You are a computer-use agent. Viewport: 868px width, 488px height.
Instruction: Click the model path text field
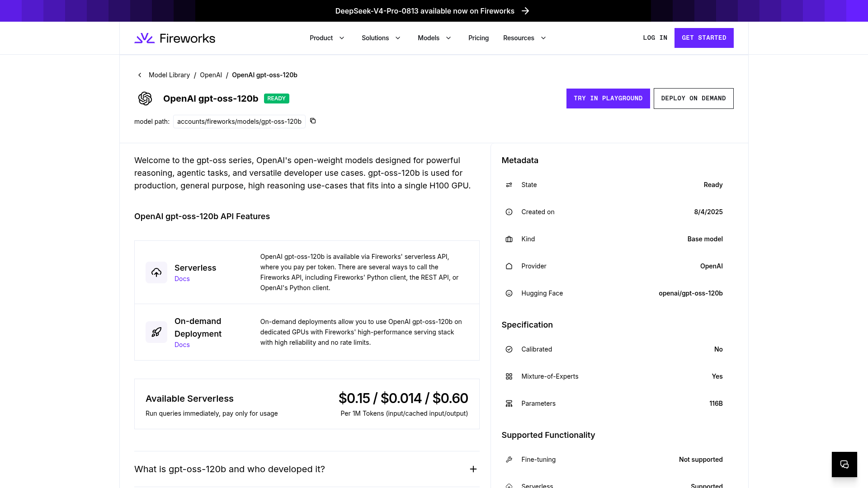239,122
